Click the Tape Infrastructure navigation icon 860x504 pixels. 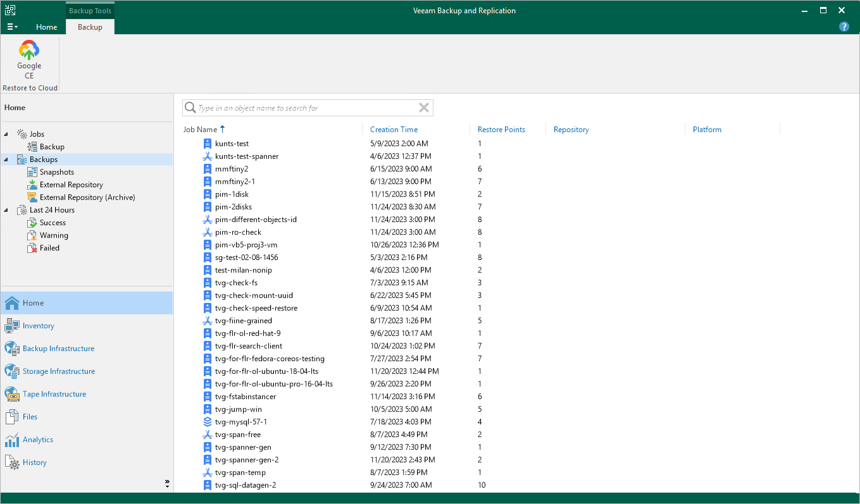coord(12,394)
